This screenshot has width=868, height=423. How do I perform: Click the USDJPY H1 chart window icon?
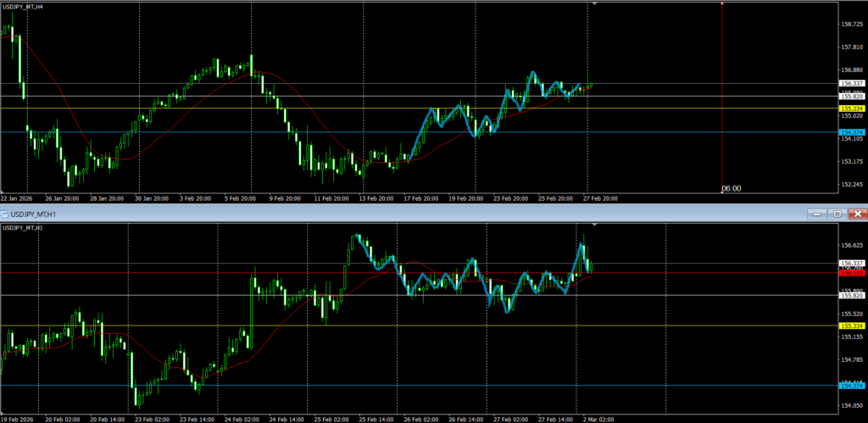(x=6, y=214)
